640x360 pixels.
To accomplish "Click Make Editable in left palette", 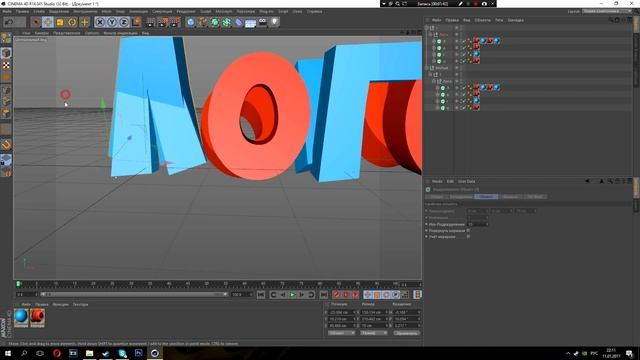I will (6, 38).
